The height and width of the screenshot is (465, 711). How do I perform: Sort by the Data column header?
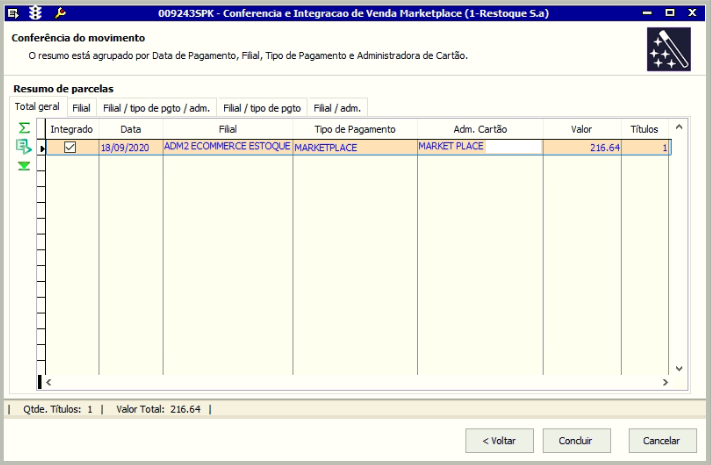pos(131,129)
